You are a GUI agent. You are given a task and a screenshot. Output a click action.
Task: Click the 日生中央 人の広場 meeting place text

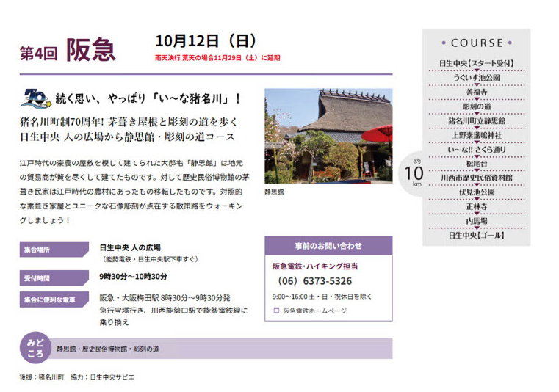(130, 247)
